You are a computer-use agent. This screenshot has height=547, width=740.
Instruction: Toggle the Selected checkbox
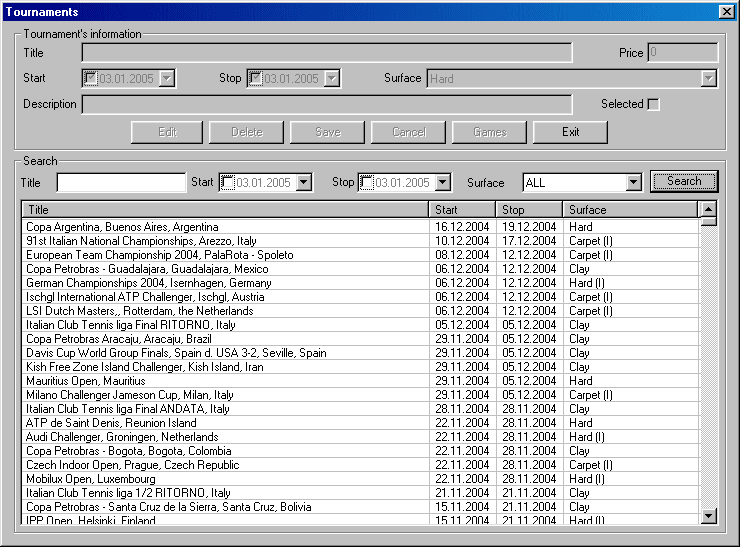click(x=654, y=104)
